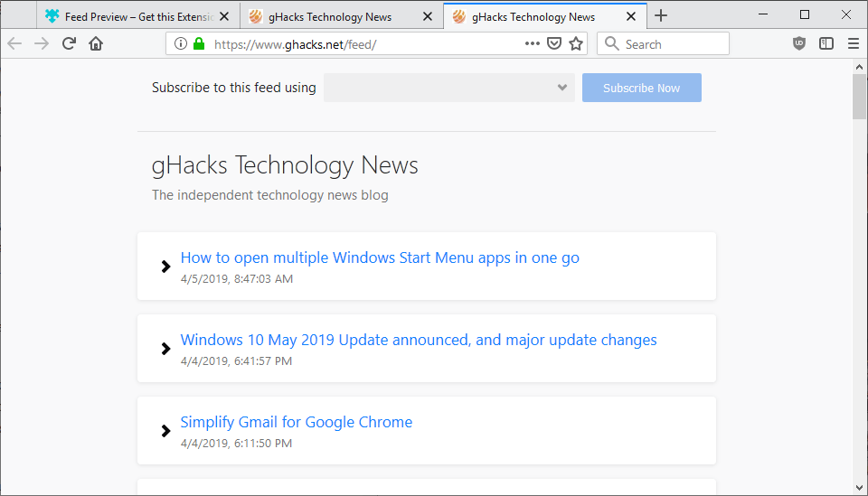Toggle the sidebar panel icon
This screenshot has width=868, height=496.
(x=826, y=43)
